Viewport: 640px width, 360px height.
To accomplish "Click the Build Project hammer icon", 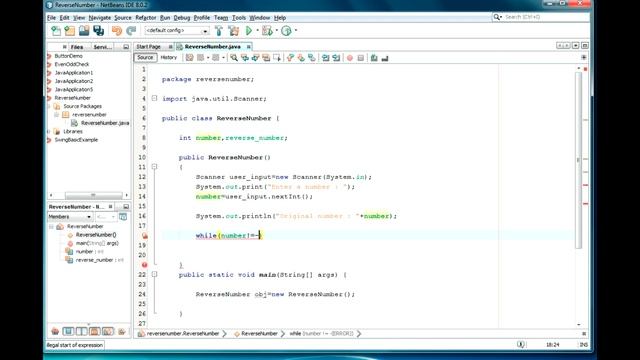I will click(x=219, y=31).
